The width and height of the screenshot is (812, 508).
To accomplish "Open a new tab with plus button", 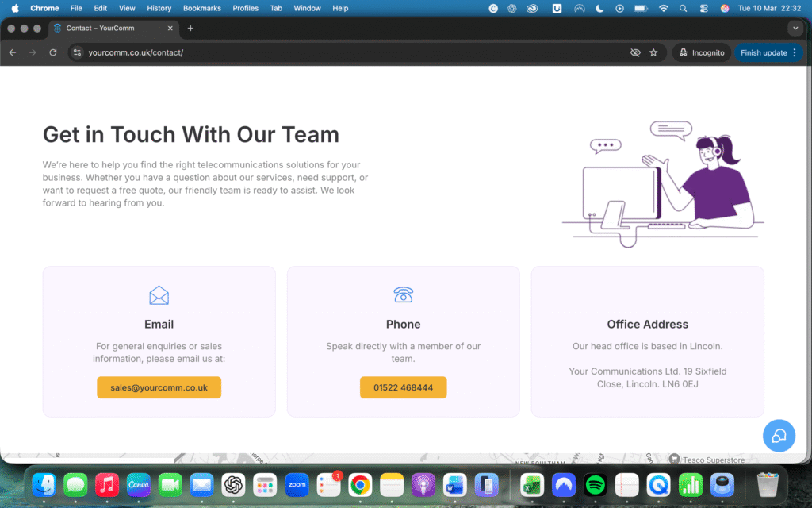I will point(190,29).
